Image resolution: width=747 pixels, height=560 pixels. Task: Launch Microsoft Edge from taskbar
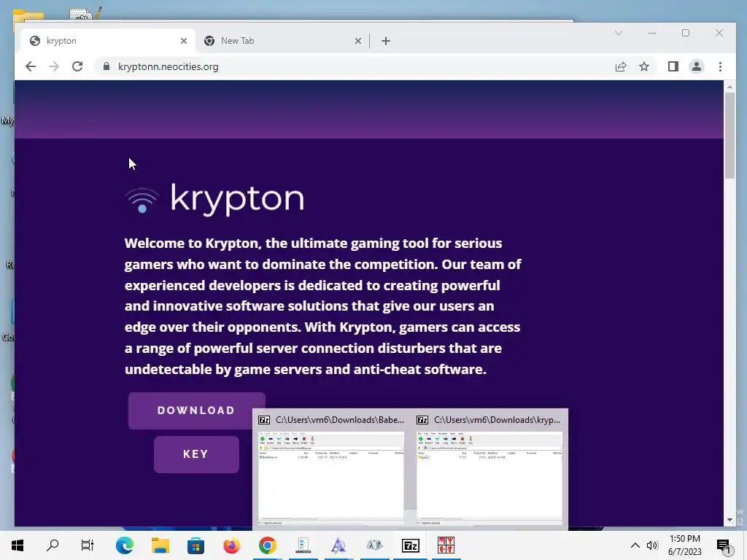[124, 545]
